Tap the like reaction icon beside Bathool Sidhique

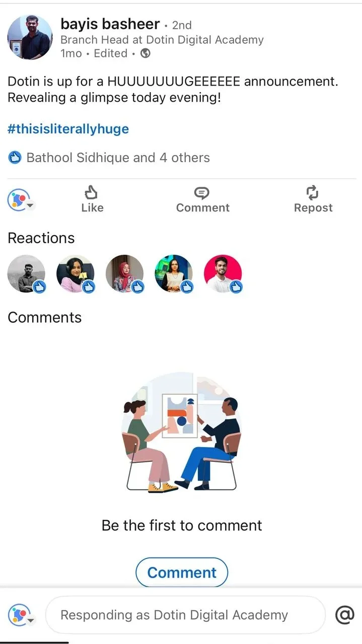(15, 158)
